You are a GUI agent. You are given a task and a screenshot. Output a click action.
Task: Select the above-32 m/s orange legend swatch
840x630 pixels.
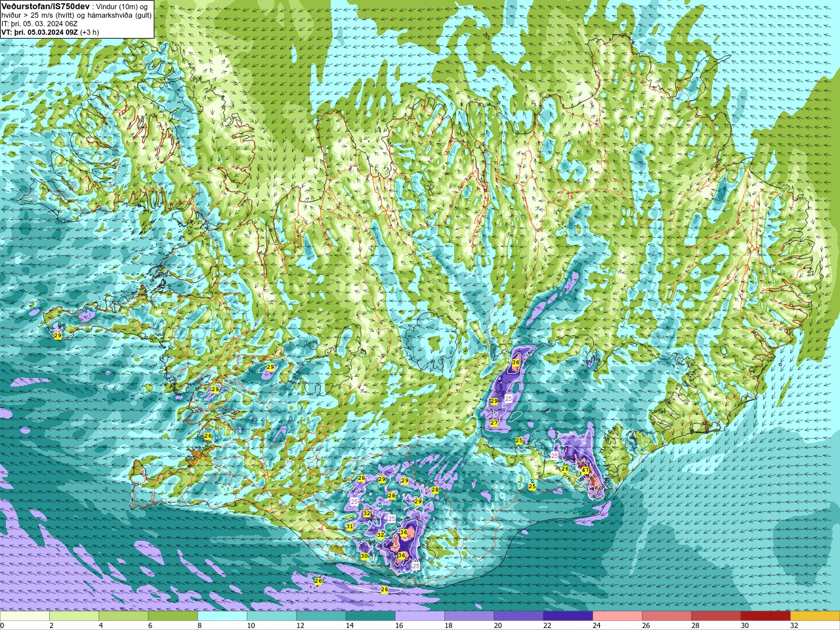(x=815, y=616)
